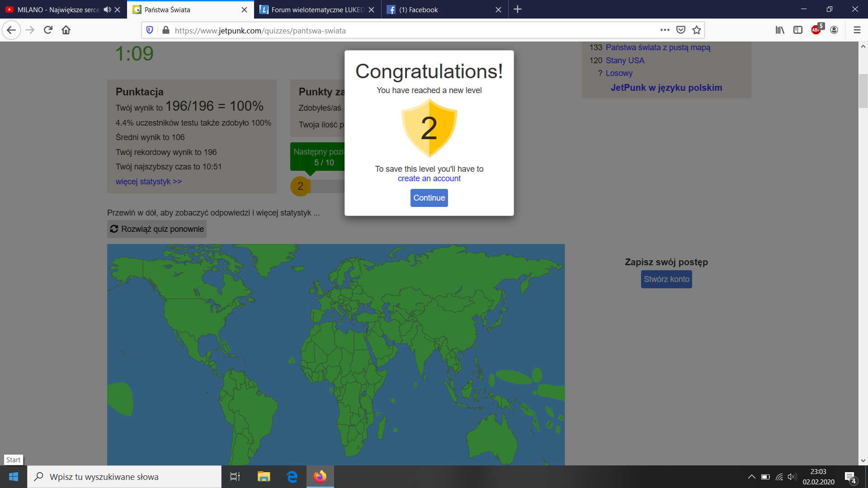Toggle the sidebar view icon
This screenshot has height=488, width=868.
click(x=798, y=30)
